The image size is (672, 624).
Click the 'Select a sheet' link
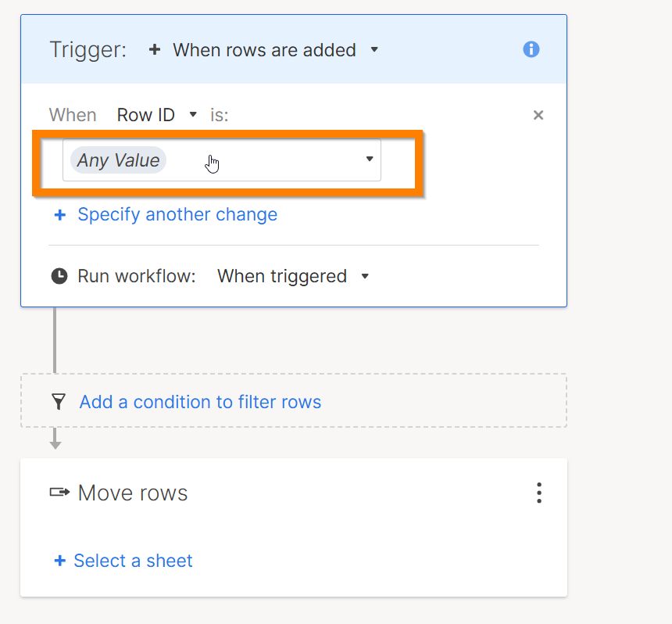[133, 561]
